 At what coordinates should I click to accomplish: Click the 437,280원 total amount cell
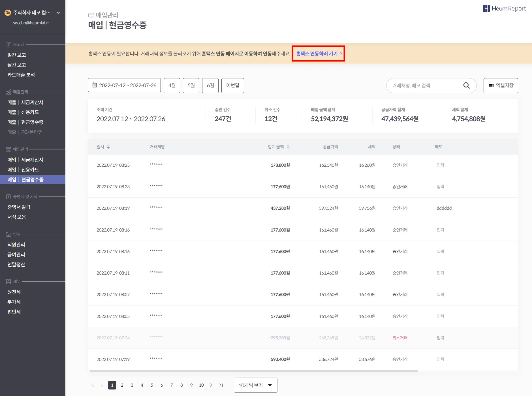point(280,208)
